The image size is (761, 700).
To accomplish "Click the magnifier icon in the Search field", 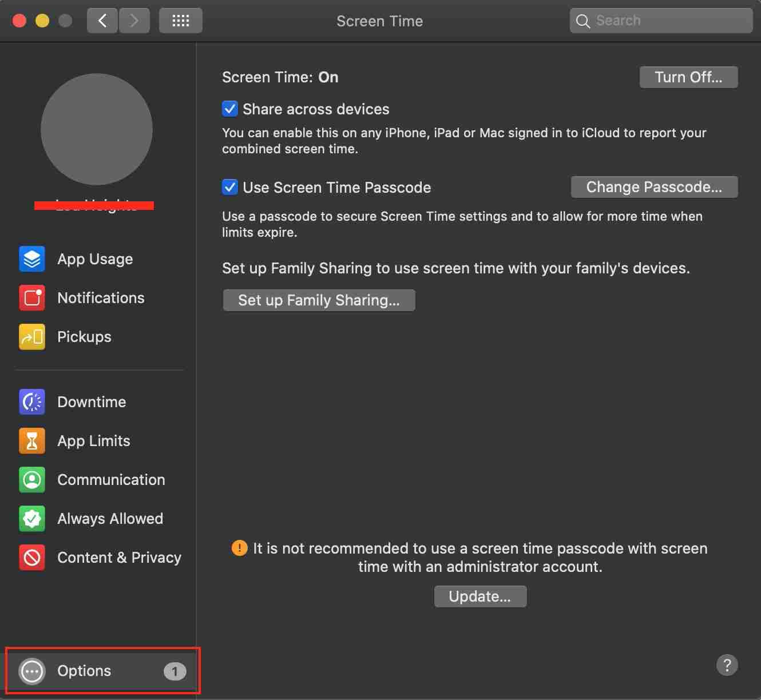I will 583,21.
